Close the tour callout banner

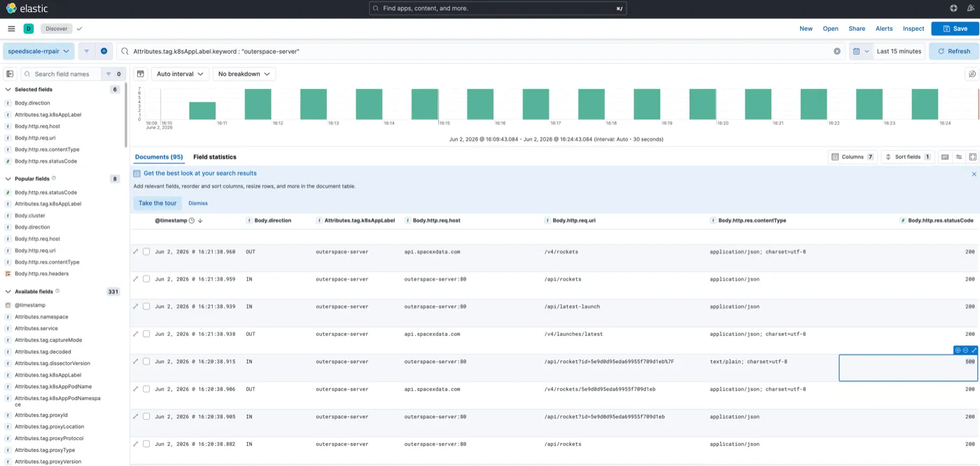coord(974,174)
